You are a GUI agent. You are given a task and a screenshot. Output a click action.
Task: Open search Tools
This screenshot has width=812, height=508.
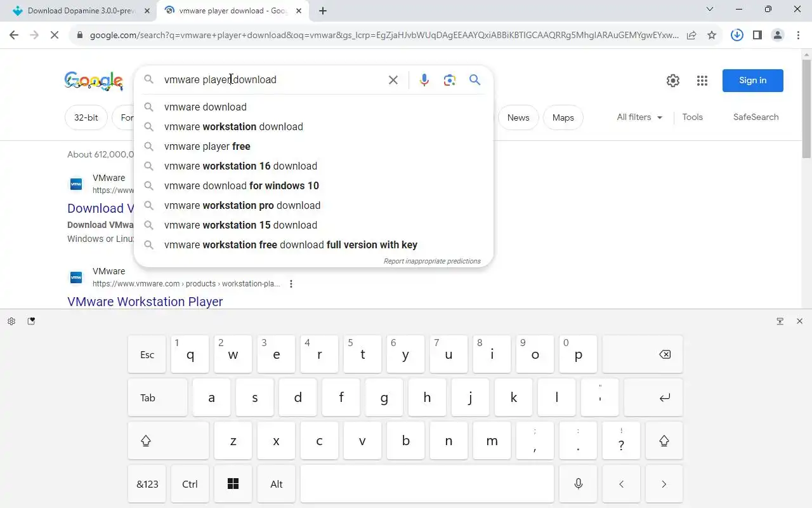[692, 117]
